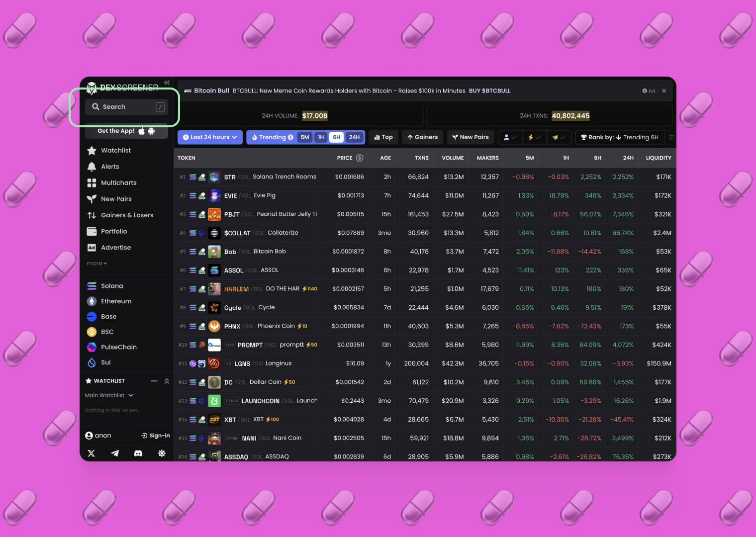Open the customize columns icon after Rank by
Screen dimensions: 756x537
[671, 137]
